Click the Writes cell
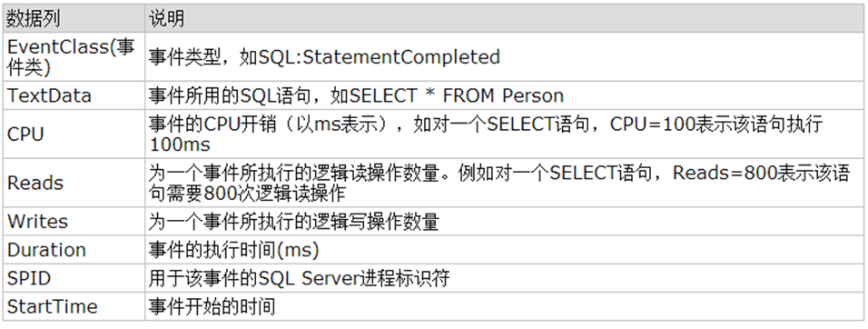Image resolution: width=868 pixels, height=329 pixels. (x=74, y=222)
